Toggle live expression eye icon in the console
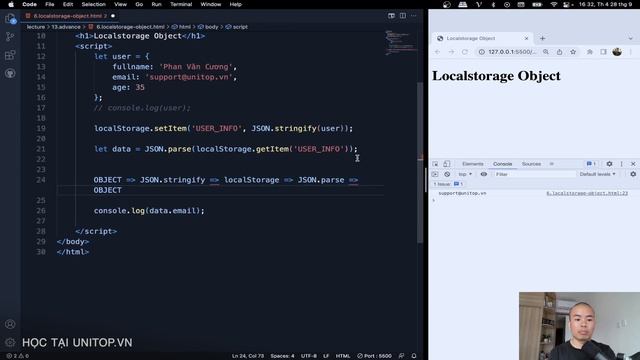Image resolution: width=640 pixels, height=360 pixels. click(484, 174)
